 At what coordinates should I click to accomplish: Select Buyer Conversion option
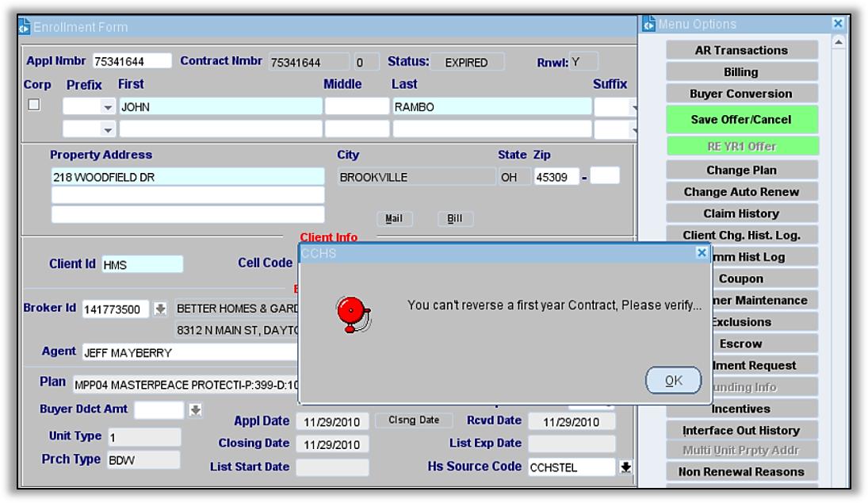point(742,94)
